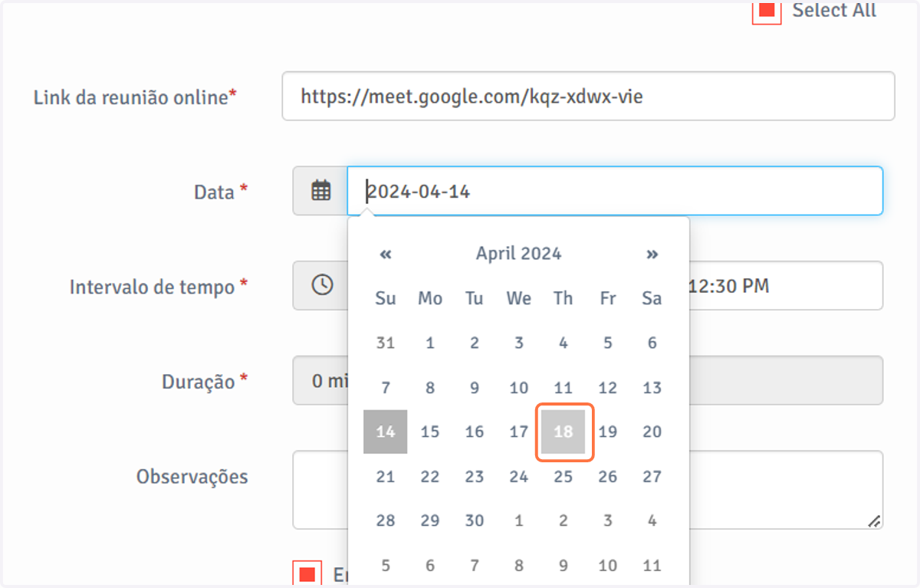This screenshot has height=588, width=920.
Task: Choose day 15 in the calendar
Action: (430, 432)
